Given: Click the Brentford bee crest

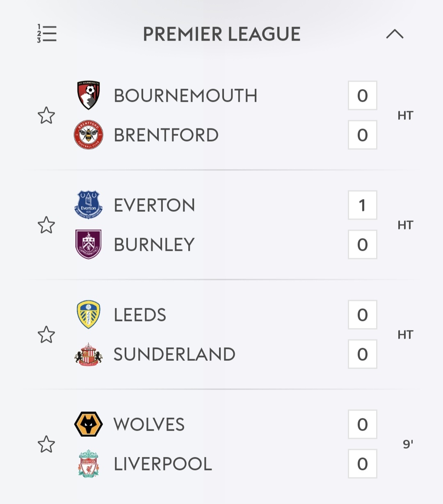Looking at the screenshot, I should point(89,135).
